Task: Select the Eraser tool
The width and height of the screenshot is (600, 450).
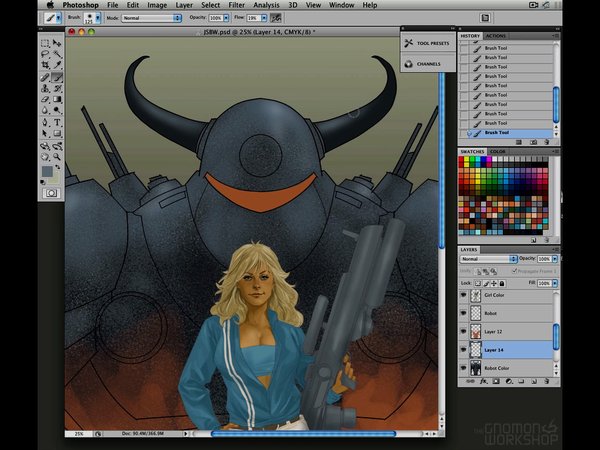Action: click(45, 99)
